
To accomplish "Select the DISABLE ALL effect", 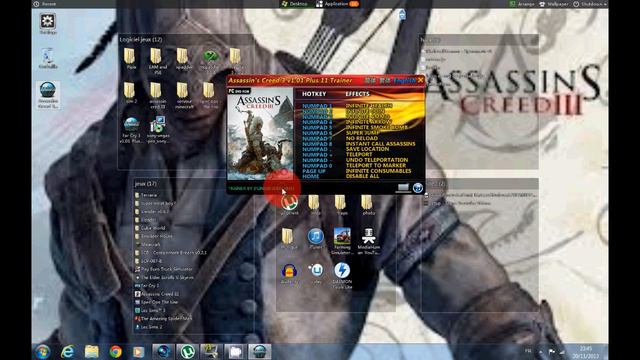I will 362,176.
